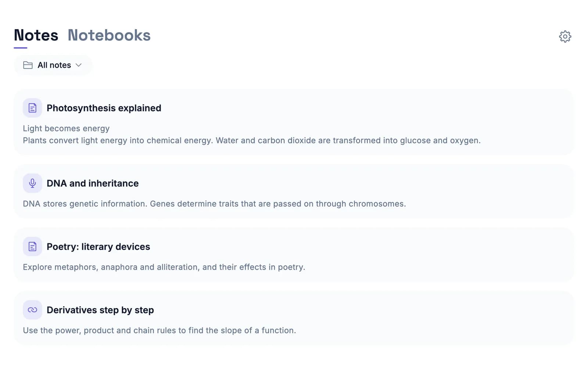The width and height of the screenshot is (588, 368).
Task: Click the microphone icon on DNA note
Action: click(32, 183)
